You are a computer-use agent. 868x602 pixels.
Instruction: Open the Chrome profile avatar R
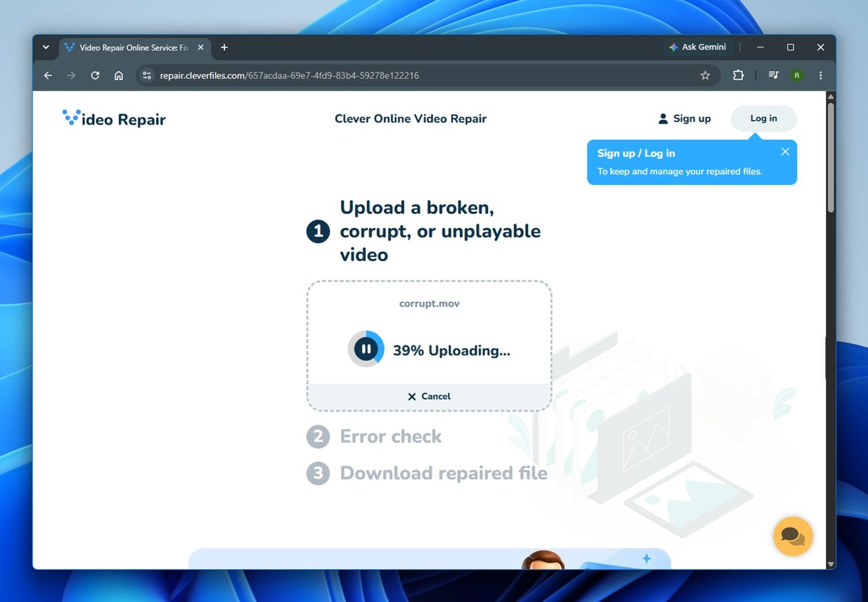tap(797, 75)
